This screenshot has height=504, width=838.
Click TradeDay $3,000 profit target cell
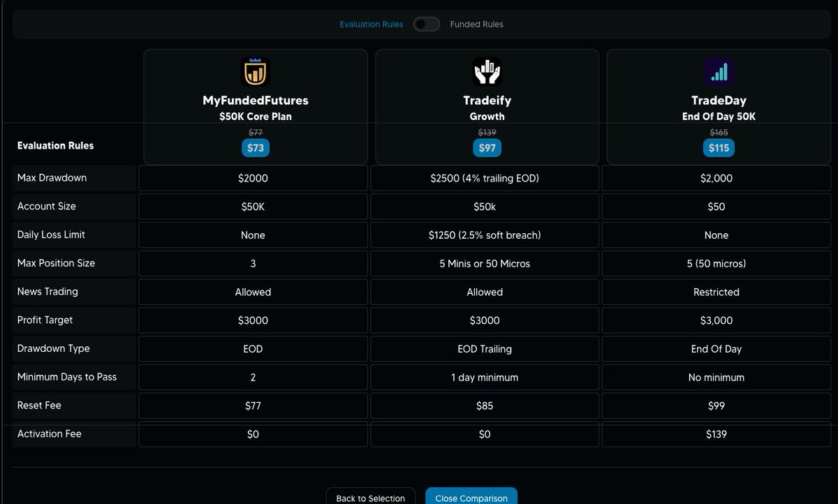coord(716,320)
